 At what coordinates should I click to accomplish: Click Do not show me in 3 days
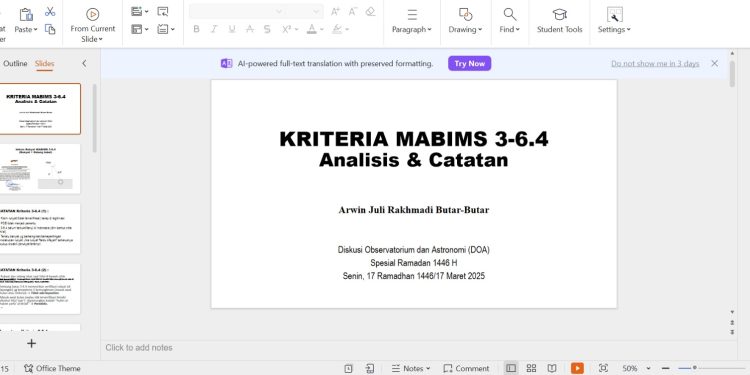click(x=655, y=64)
